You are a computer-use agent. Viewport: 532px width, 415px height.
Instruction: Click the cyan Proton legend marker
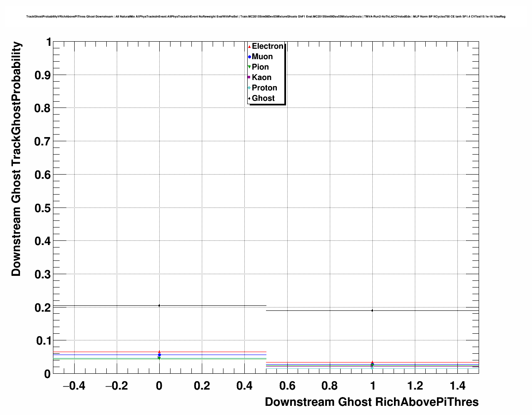(249, 88)
